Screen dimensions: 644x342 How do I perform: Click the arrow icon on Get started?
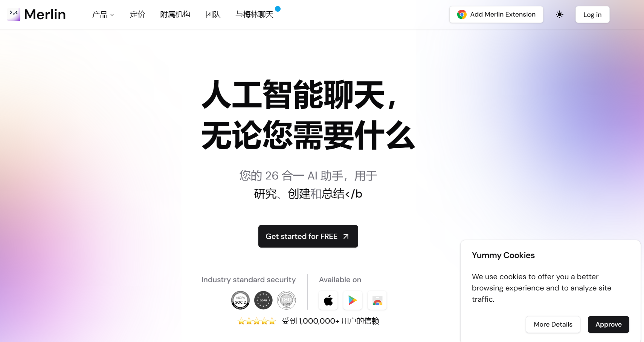[x=346, y=237]
